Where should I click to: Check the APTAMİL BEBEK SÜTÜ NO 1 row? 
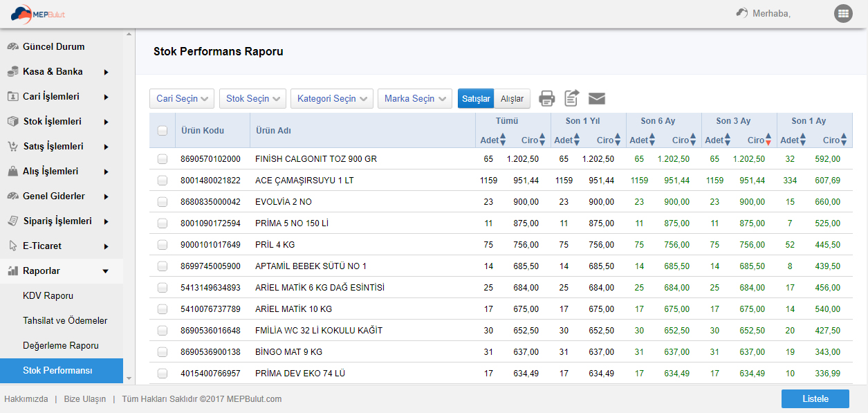163,266
